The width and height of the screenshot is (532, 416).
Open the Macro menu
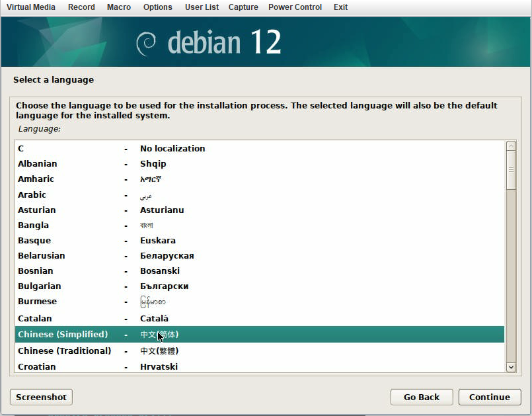(x=119, y=7)
